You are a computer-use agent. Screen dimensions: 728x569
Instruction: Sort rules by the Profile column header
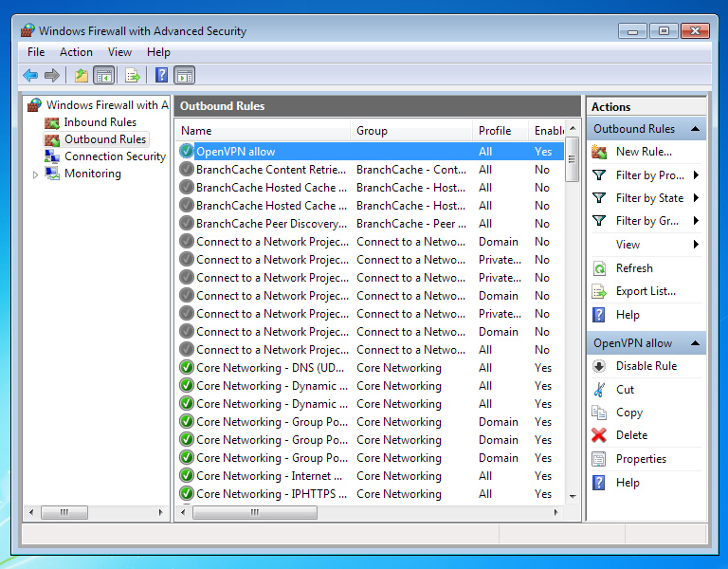[495, 131]
